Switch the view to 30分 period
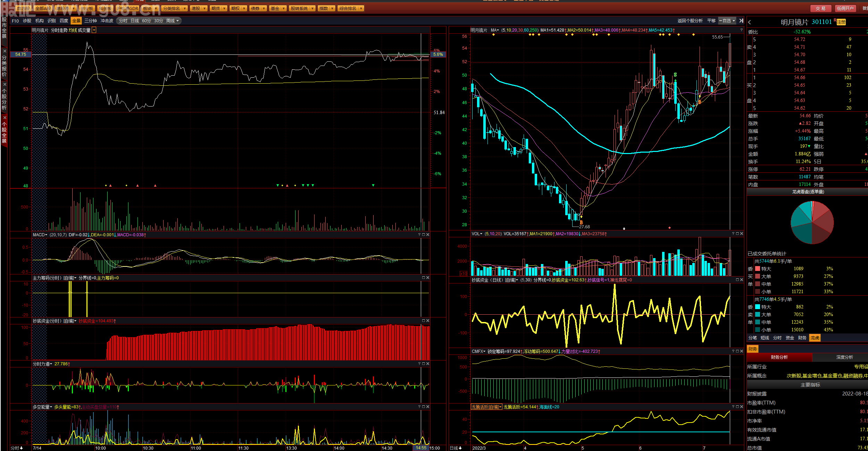 tap(159, 21)
